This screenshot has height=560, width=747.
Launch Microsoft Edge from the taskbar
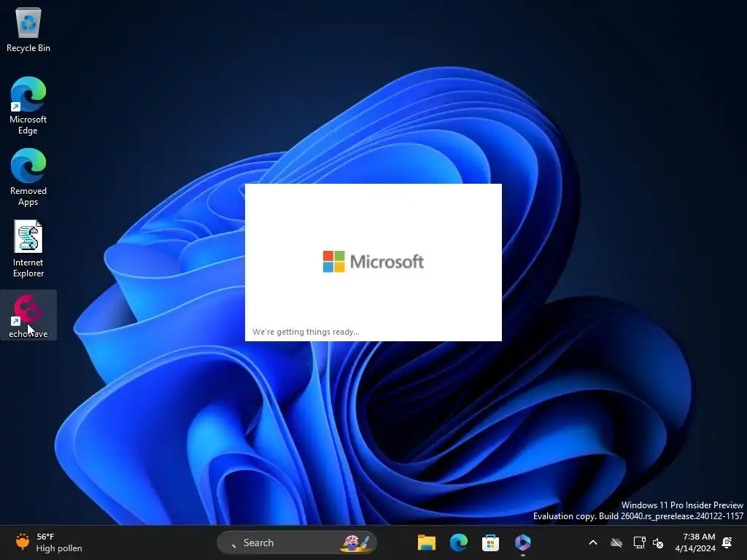click(458, 542)
